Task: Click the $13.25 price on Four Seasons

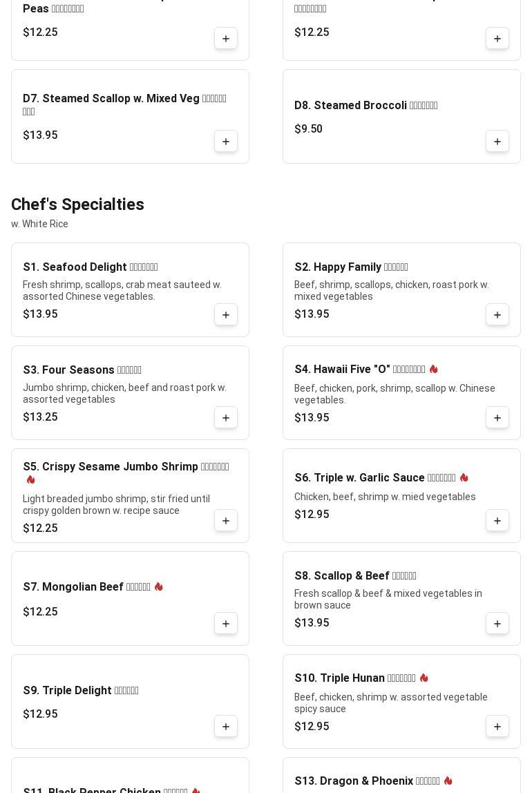Action: [41, 417]
